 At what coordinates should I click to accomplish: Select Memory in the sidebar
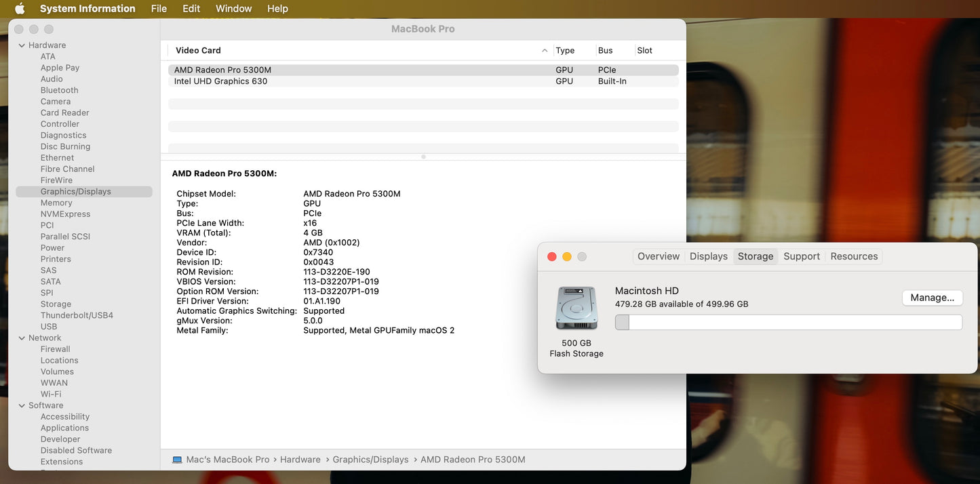[56, 203]
